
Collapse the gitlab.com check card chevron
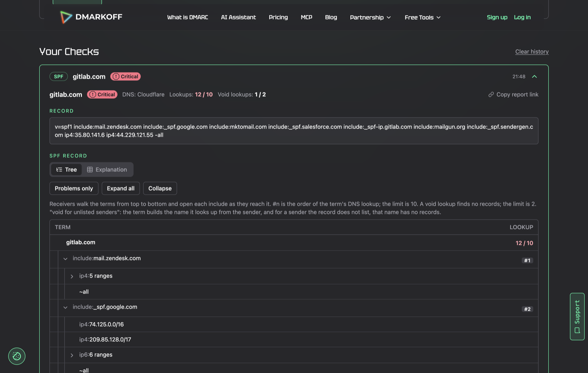point(534,77)
